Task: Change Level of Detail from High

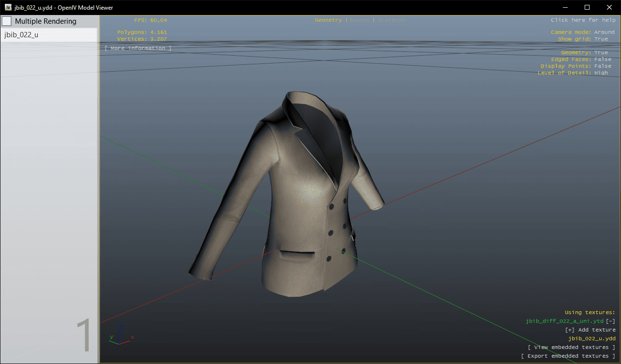Action: pos(601,73)
